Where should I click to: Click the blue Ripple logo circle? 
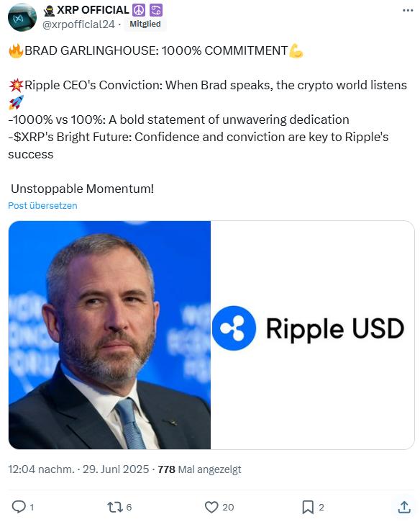pos(234,328)
